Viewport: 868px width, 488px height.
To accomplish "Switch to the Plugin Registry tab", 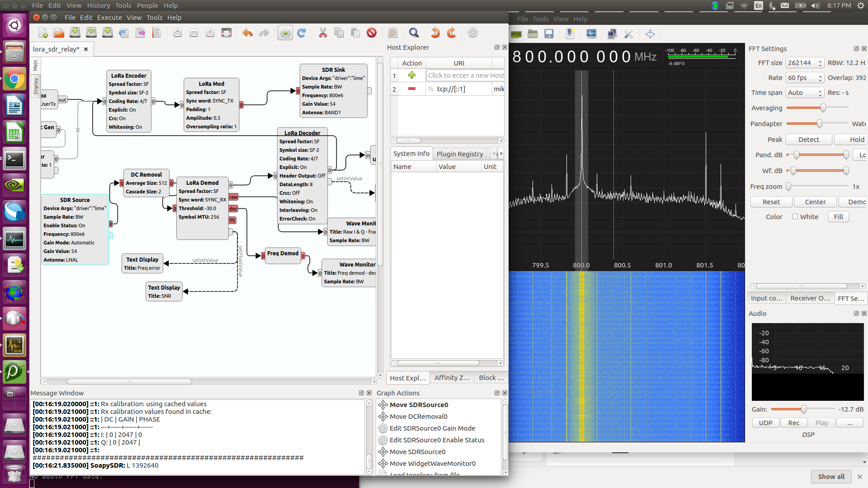I will click(459, 154).
